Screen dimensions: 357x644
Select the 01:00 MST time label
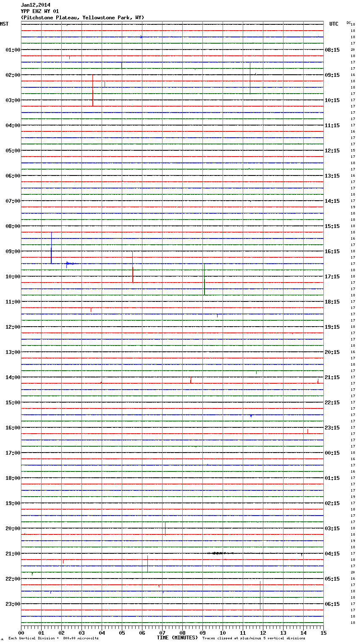click(x=13, y=50)
